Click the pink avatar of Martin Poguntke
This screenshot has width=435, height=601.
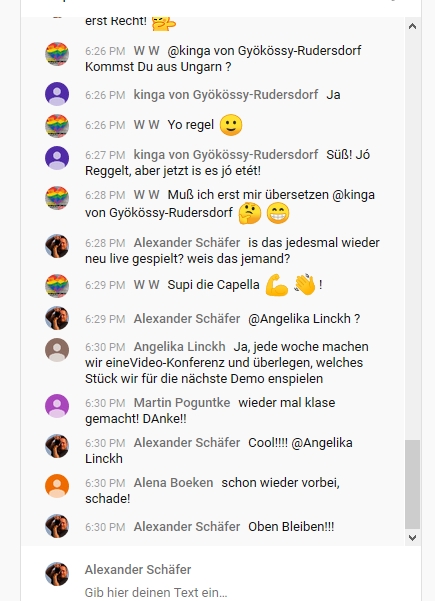point(57,406)
